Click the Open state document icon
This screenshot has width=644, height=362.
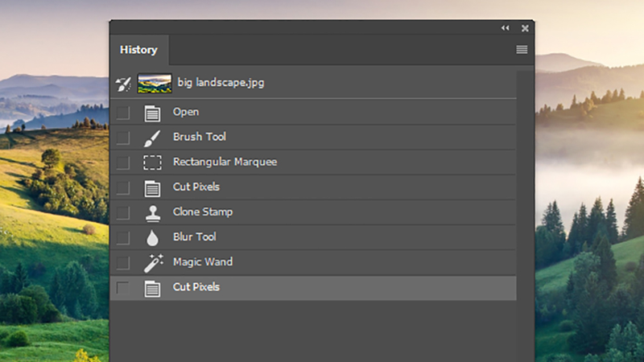(152, 113)
